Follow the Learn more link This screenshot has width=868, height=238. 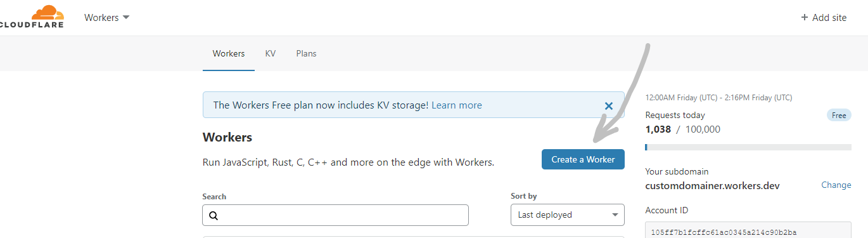456,105
